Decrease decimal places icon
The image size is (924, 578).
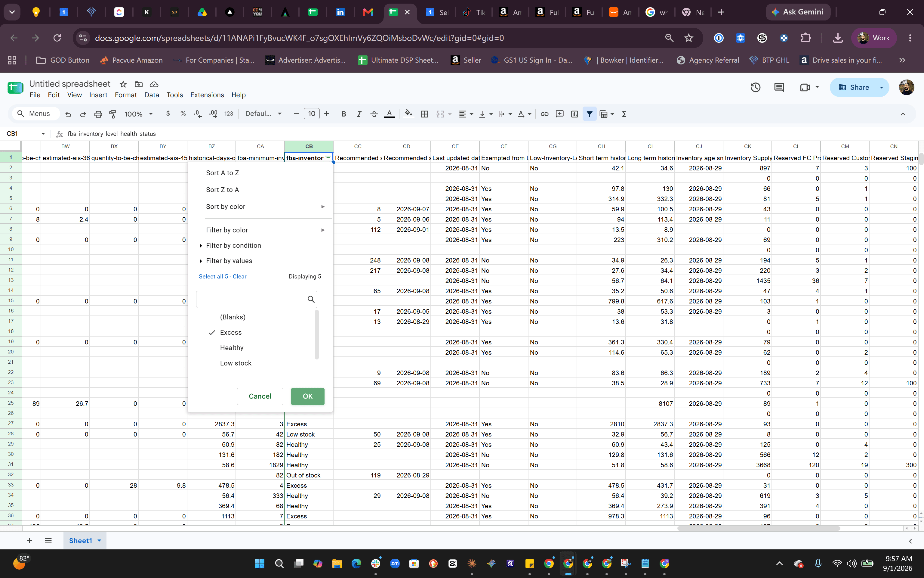[198, 113]
